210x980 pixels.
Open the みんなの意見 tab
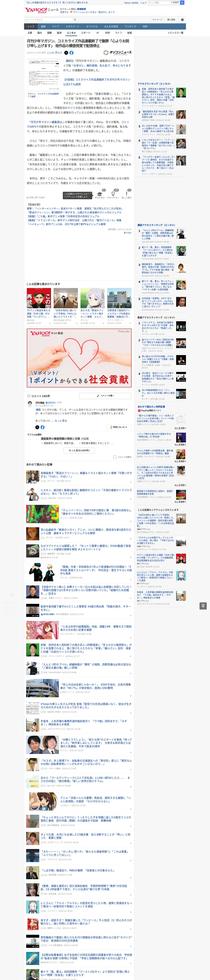(x=111, y=27)
